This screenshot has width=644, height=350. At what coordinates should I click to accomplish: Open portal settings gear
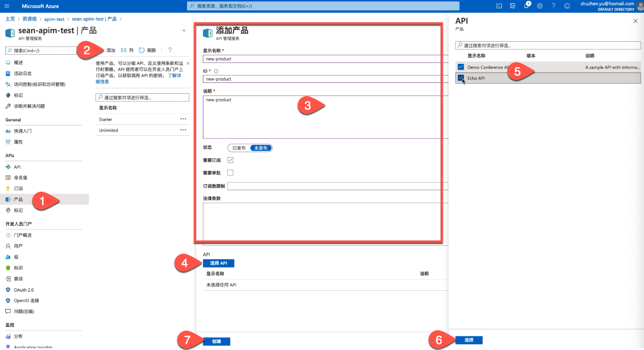540,6
